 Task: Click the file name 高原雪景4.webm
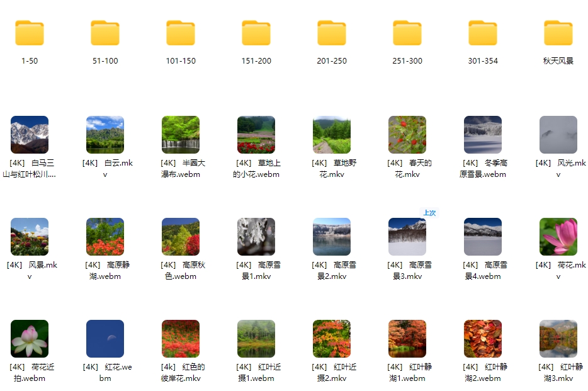click(485, 270)
